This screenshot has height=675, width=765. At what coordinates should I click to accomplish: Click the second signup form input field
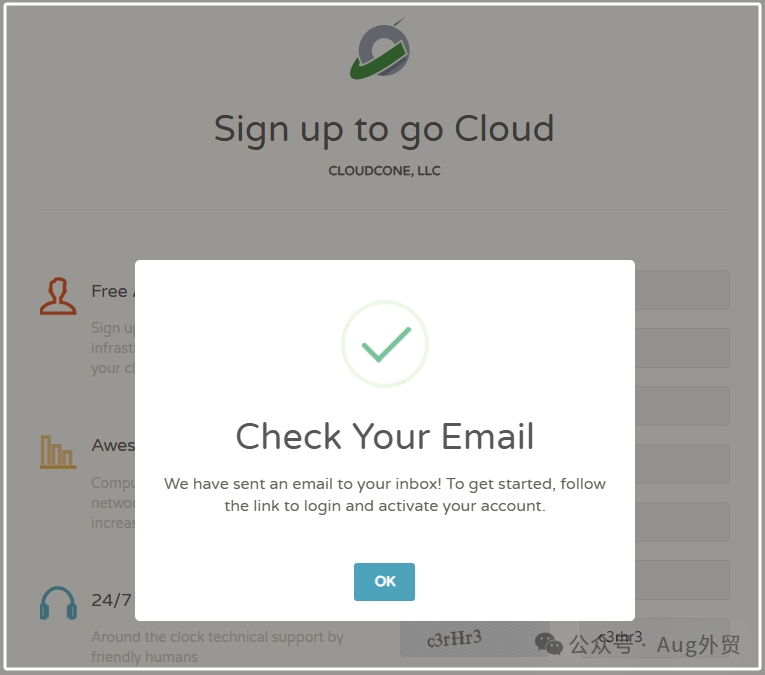[x=682, y=348]
